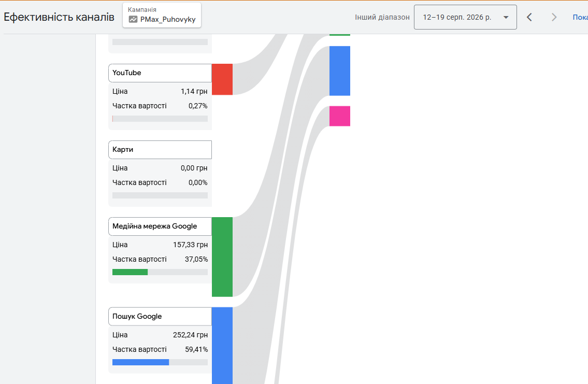Open the campaign selector PMax_Puhovyky chip
This screenshot has height=384, width=588.
(x=162, y=15)
